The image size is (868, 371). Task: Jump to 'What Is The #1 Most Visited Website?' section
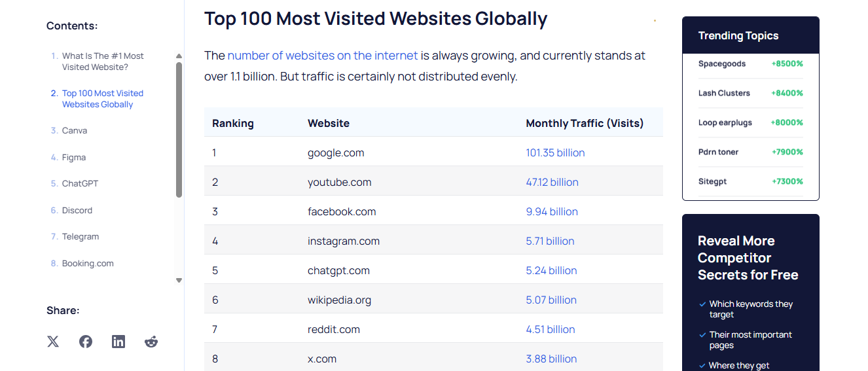tap(103, 62)
